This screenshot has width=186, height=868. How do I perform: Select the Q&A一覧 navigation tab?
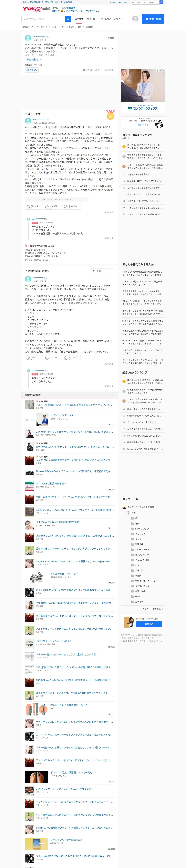[x=91, y=19]
